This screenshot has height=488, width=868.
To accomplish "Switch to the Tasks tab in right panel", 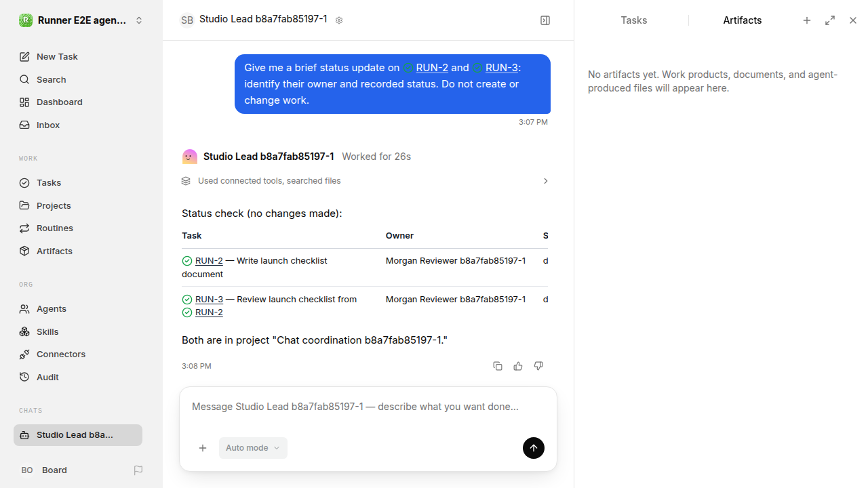I will 634,20.
